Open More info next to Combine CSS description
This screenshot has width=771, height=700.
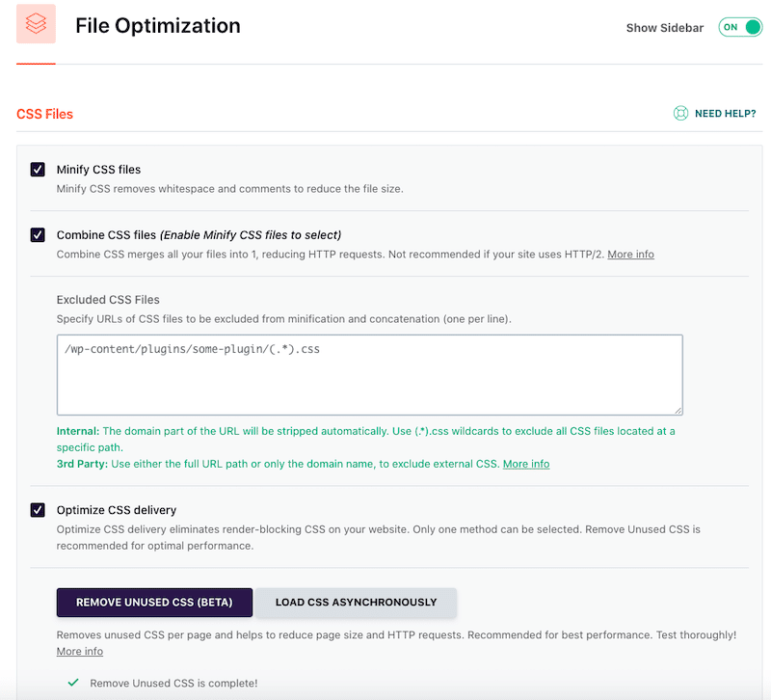[x=631, y=254]
